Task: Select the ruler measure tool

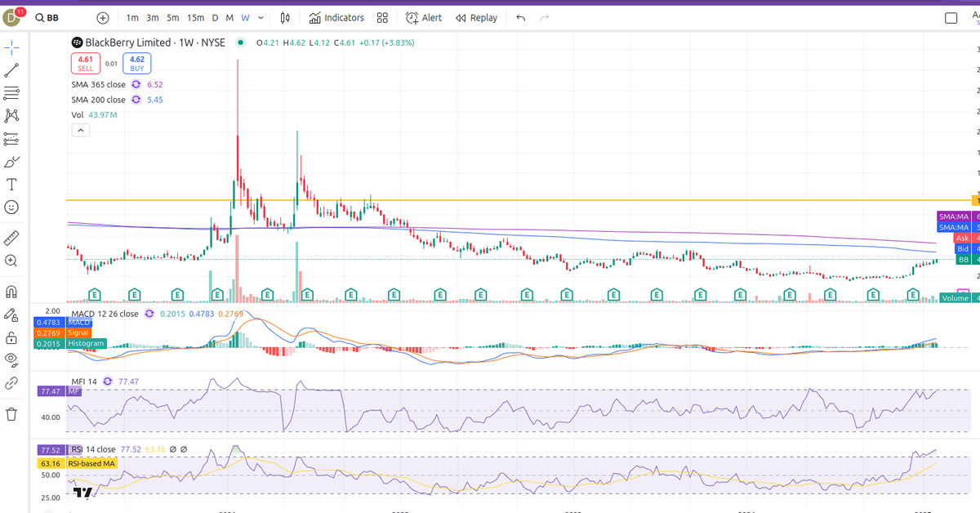Action: tap(11, 238)
